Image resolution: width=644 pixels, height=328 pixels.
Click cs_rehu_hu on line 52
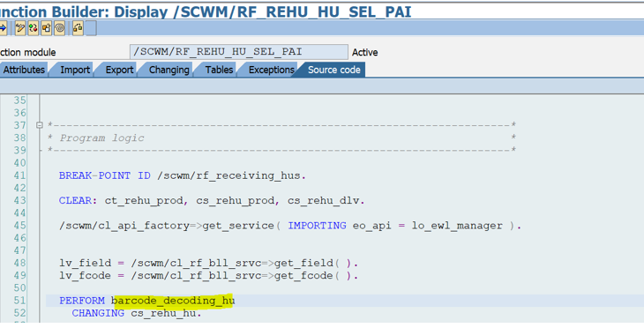(164, 313)
